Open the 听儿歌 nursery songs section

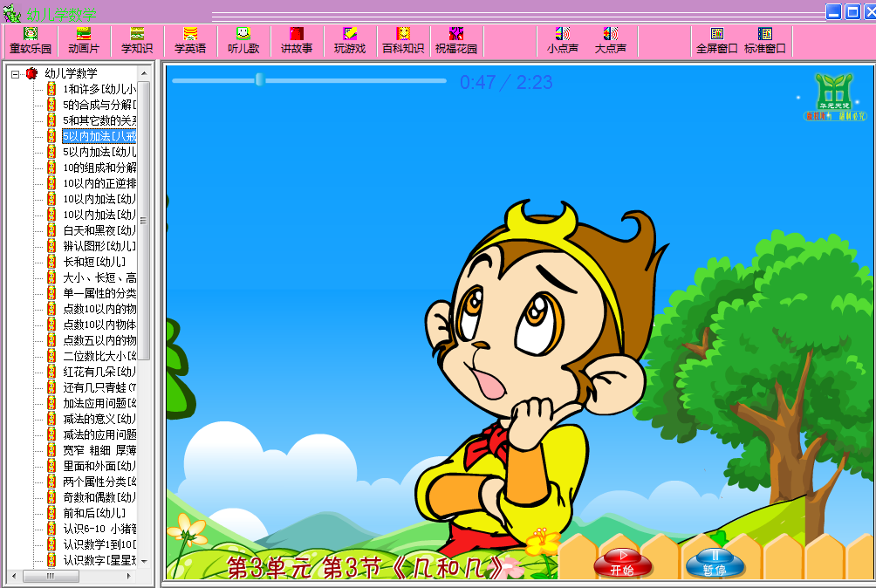click(x=243, y=41)
